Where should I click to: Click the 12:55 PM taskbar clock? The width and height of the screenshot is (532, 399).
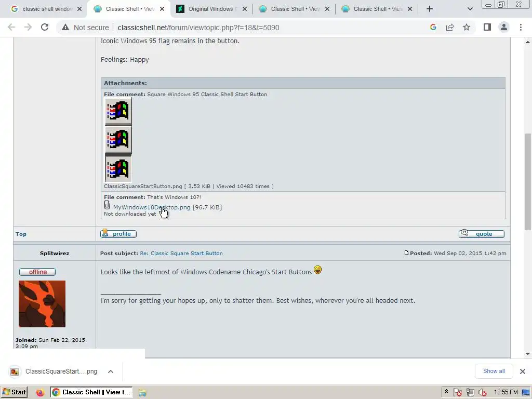[506, 392]
